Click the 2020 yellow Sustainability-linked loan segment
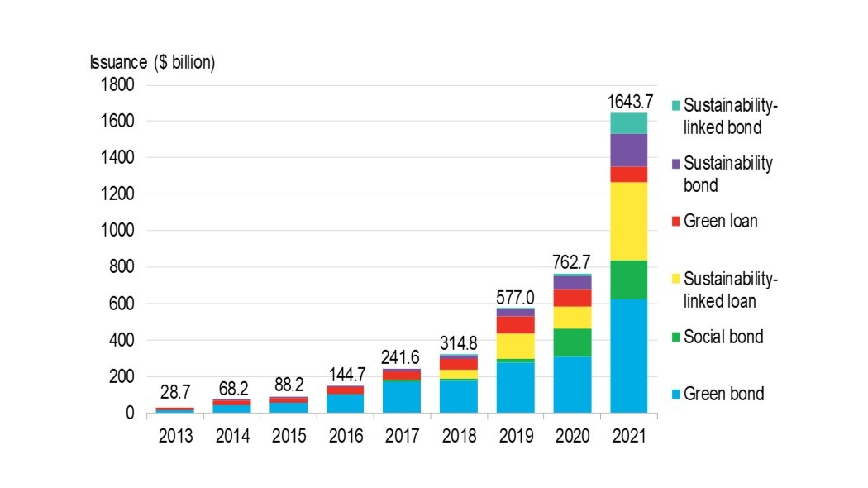Viewport: 868px width, 488px height. tap(572, 318)
